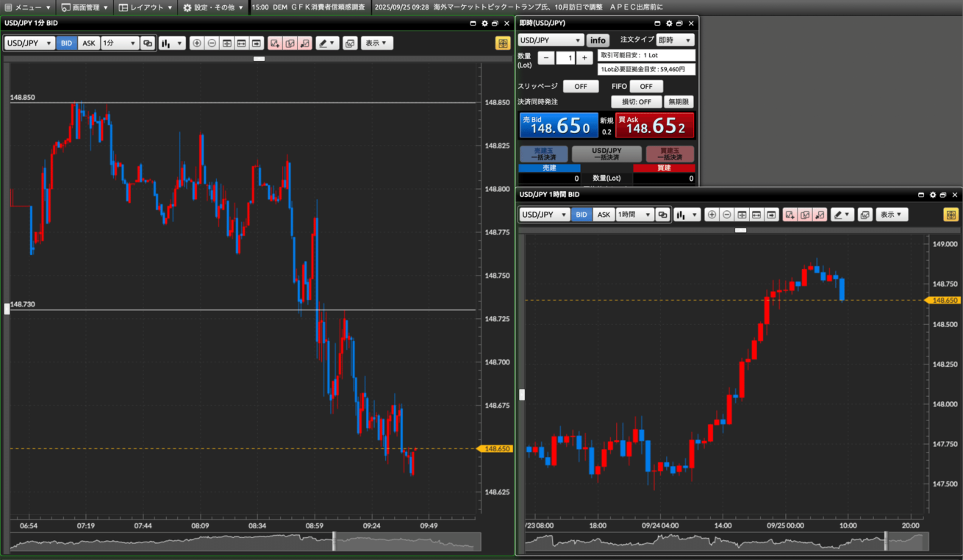Toggle the FIFO OFF switch

point(646,86)
